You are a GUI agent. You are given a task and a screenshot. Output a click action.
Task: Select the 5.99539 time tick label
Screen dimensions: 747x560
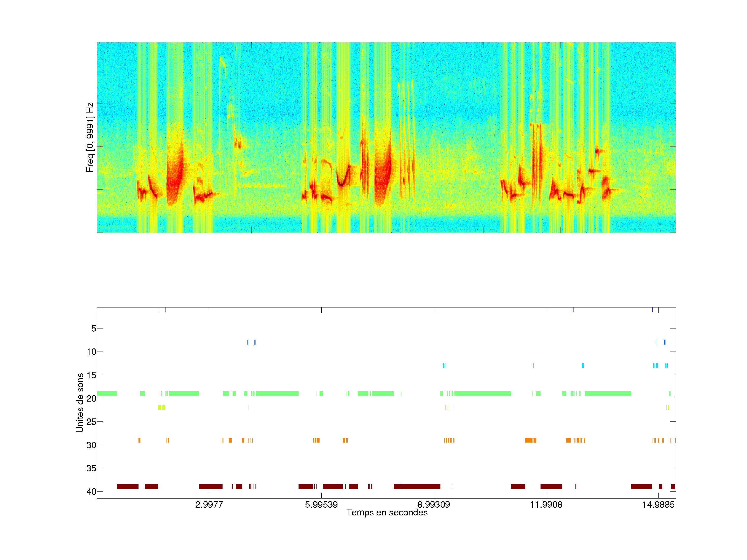click(x=321, y=505)
